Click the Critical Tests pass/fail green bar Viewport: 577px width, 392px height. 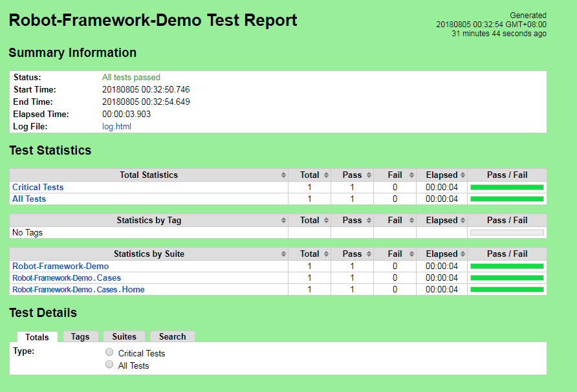(x=506, y=188)
